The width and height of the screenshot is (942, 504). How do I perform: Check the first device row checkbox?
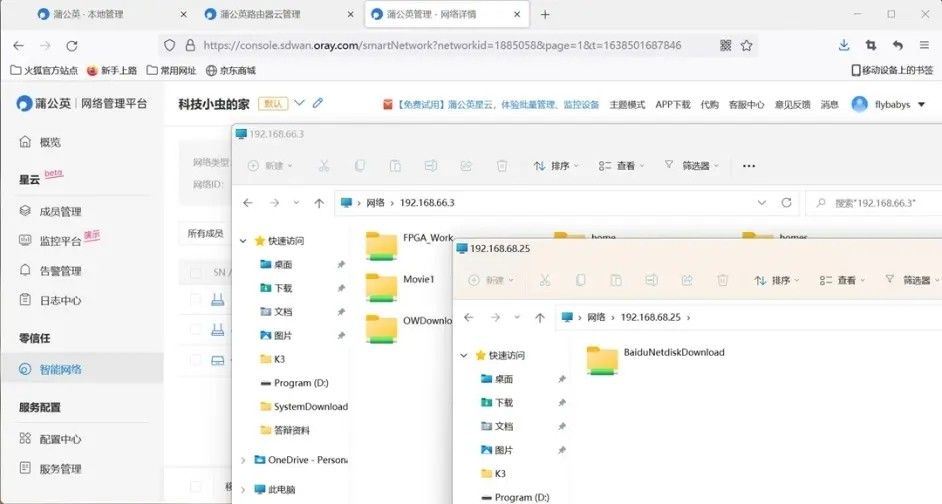pos(196,299)
